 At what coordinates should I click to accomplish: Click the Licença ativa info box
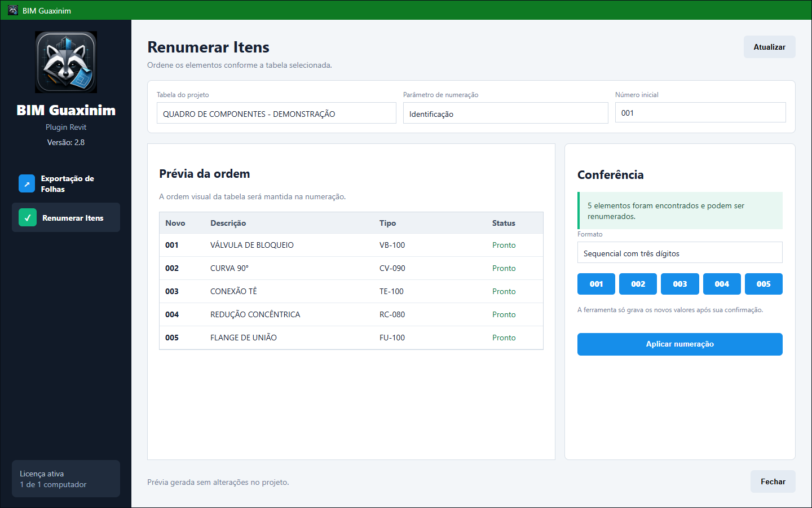tap(66, 479)
